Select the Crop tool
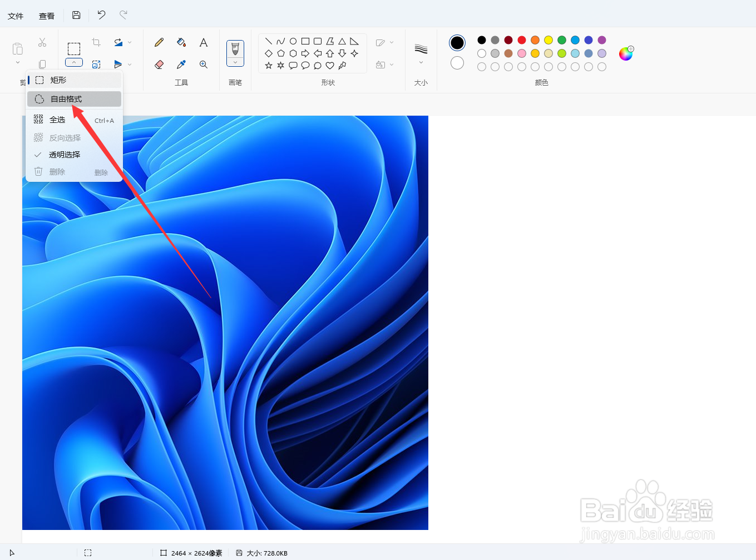The width and height of the screenshot is (756, 560). coord(96,42)
